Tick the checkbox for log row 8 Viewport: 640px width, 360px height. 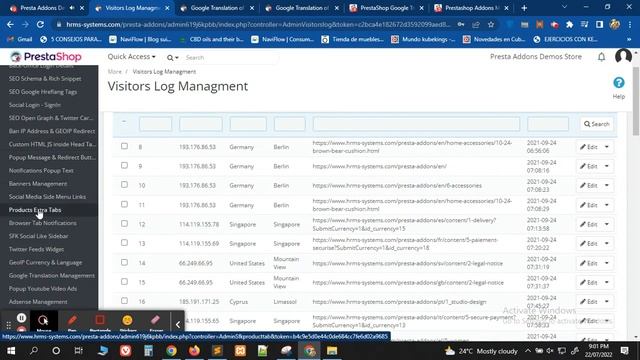pos(124,146)
